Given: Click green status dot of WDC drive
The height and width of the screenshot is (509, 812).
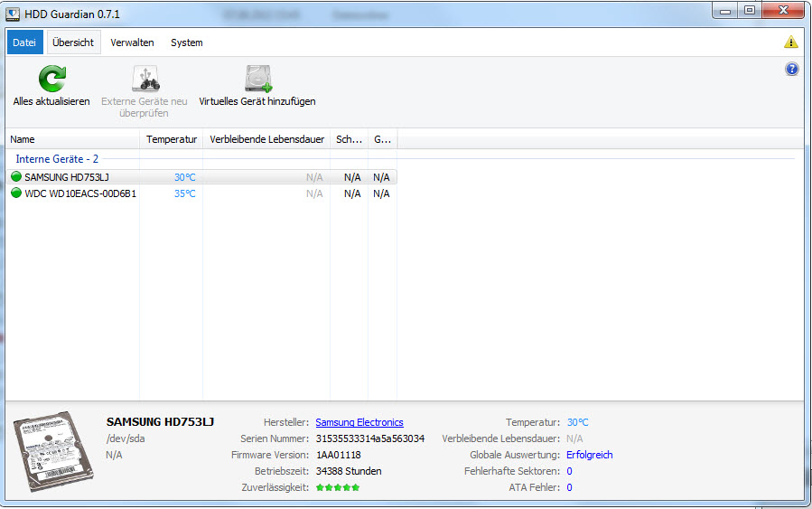Looking at the screenshot, I should [x=16, y=193].
